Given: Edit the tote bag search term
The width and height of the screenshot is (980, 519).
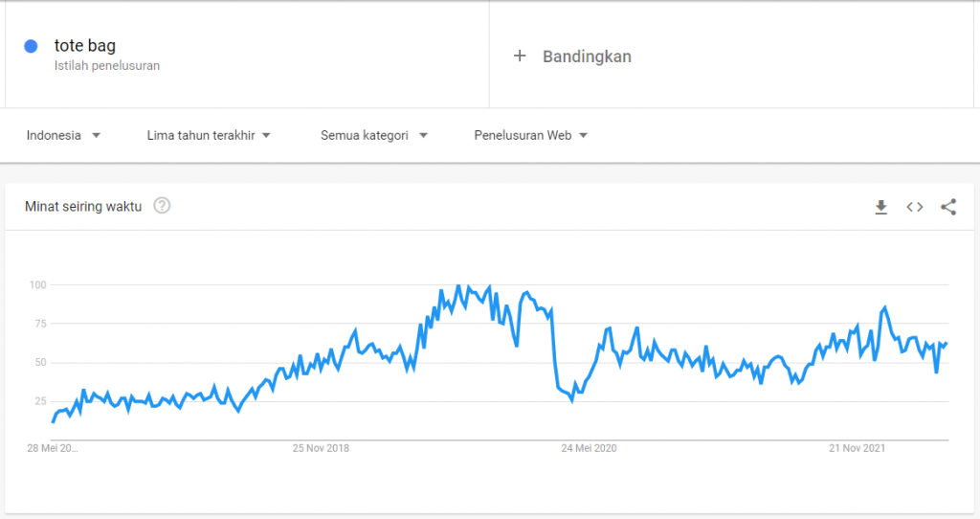Looking at the screenshot, I should pos(85,45).
